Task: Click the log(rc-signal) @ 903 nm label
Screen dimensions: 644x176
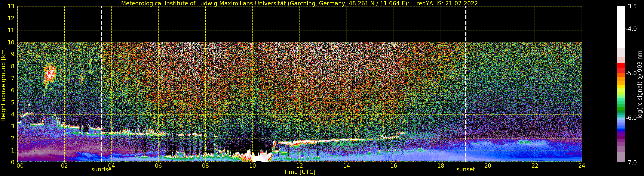Action: point(640,84)
